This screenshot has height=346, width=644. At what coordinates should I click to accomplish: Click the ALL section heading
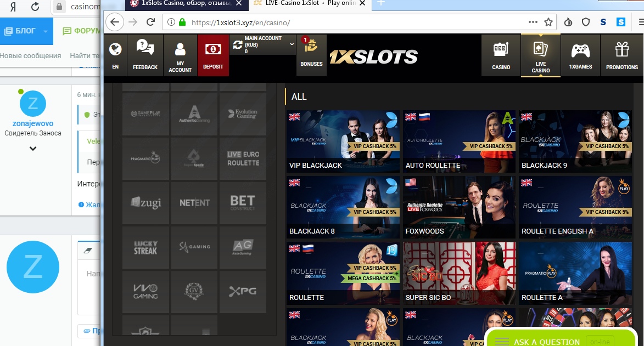point(299,97)
